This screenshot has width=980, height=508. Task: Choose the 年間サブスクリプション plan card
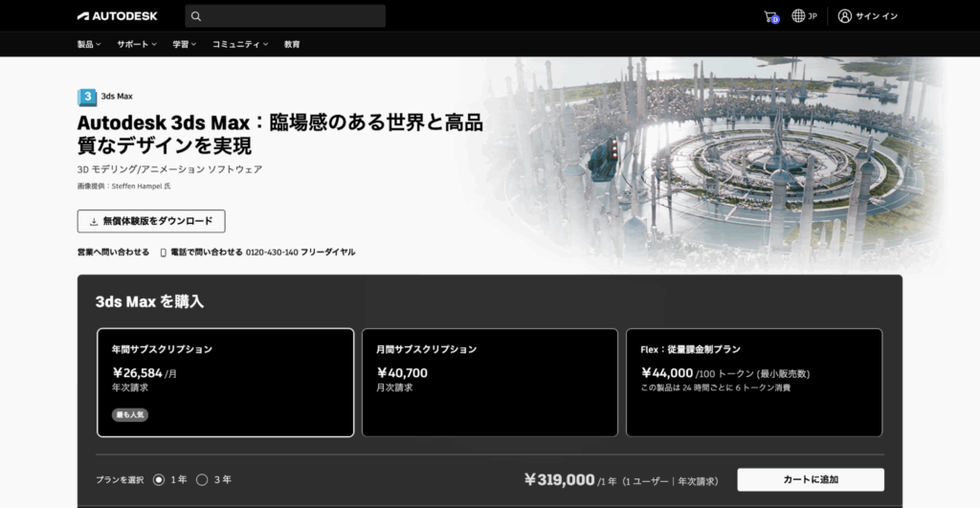(225, 383)
